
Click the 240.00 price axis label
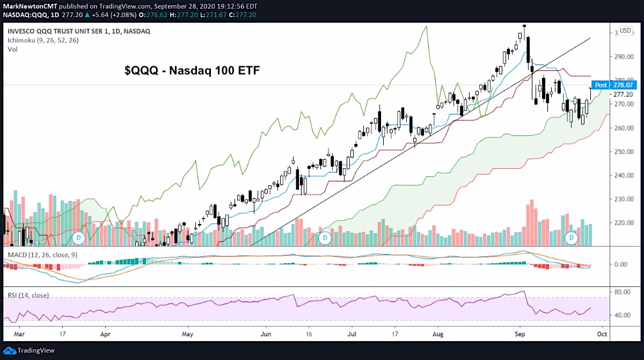point(623,175)
